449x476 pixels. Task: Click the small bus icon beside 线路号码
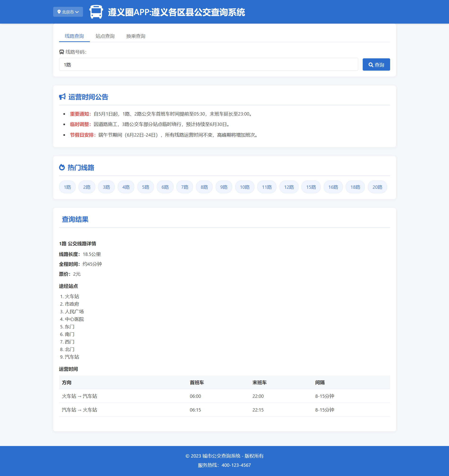point(61,52)
